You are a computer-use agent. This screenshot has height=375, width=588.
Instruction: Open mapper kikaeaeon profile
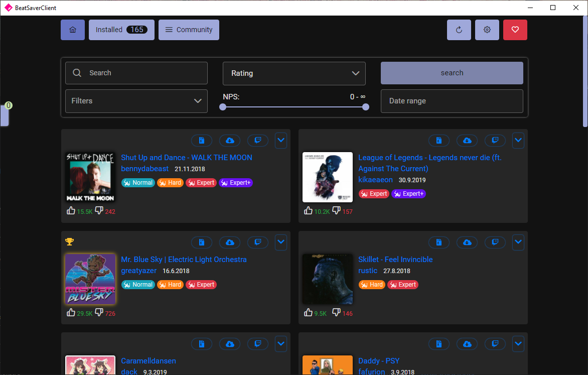[x=375, y=180]
